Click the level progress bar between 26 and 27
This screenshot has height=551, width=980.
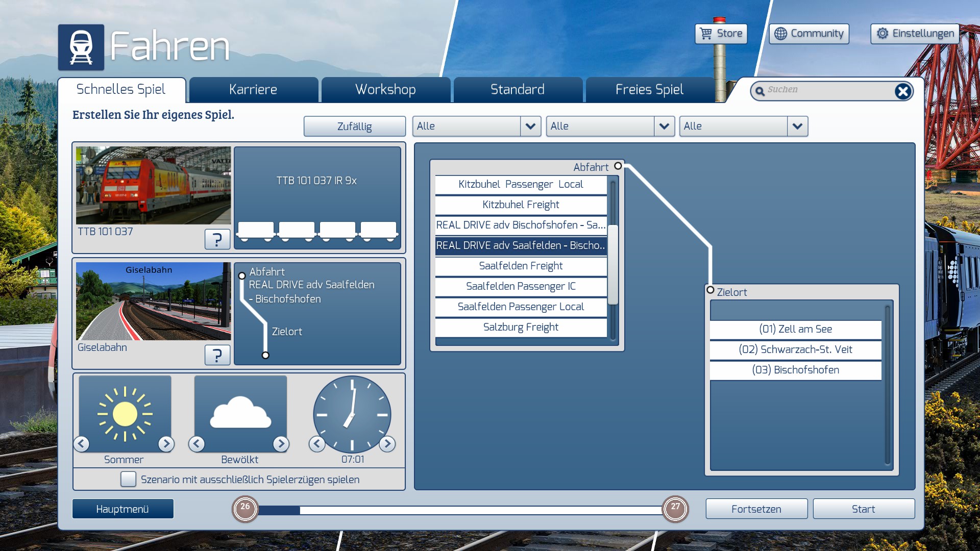pos(459,510)
